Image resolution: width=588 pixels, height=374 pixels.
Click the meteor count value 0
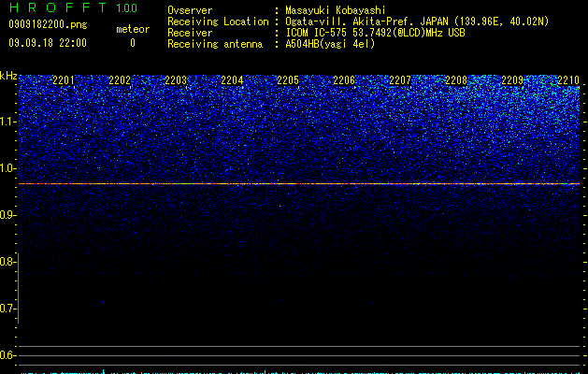pyautogui.click(x=133, y=43)
